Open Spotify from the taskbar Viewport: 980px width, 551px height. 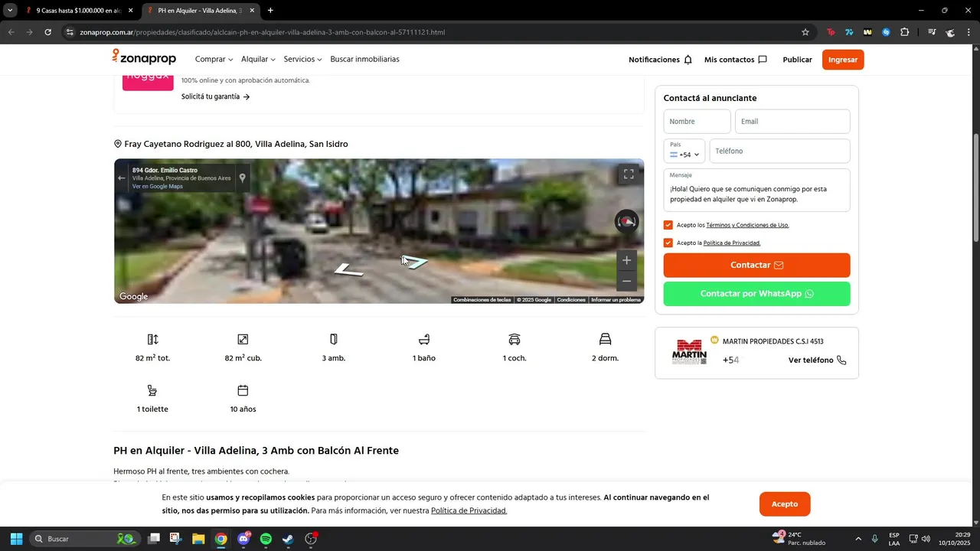[266, 539]
